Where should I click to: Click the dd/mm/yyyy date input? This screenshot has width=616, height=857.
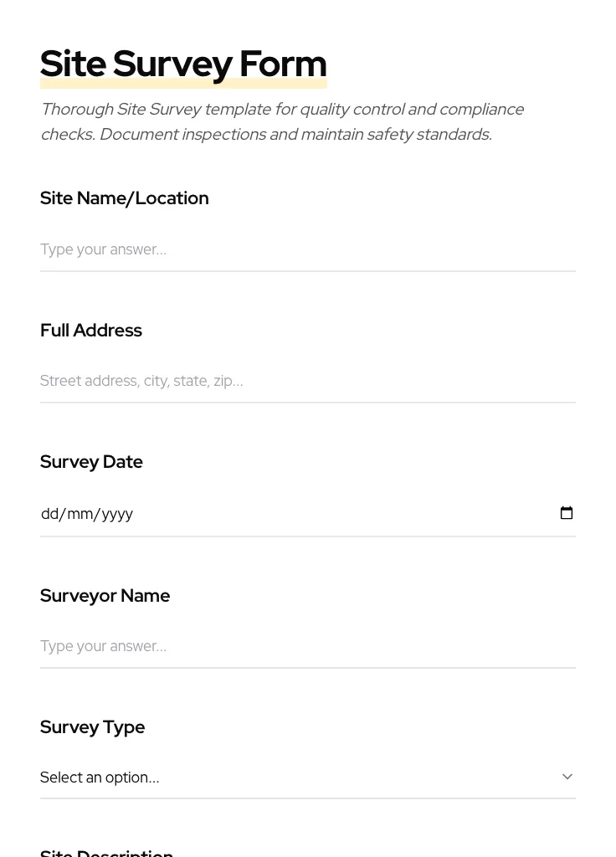(251, 513)
